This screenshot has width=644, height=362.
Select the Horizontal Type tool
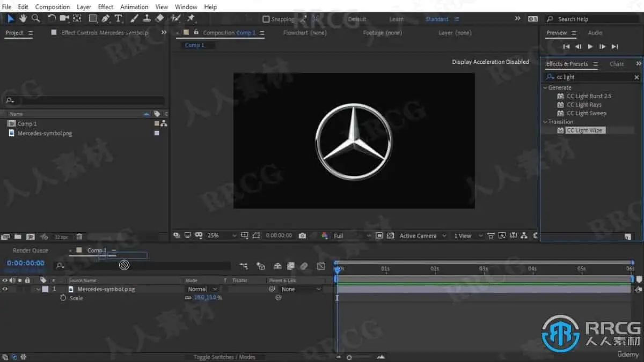(x=118, y=18)
